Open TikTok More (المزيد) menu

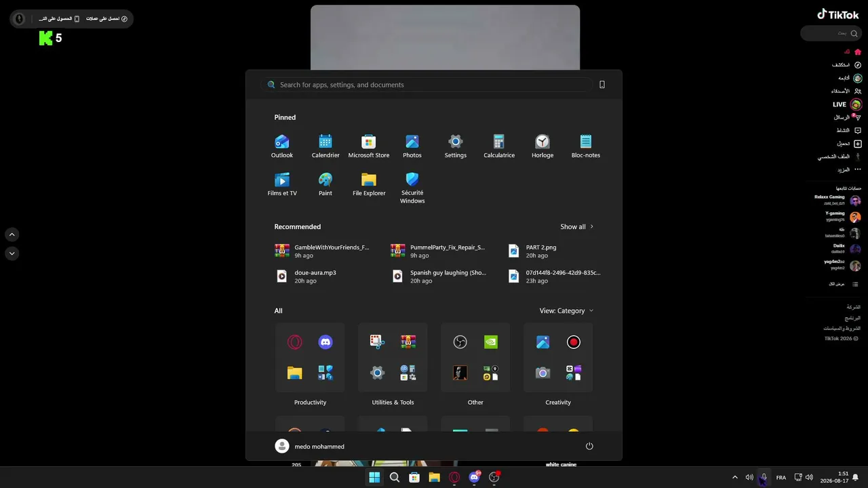pyautogui.click(x=849, y=169)
